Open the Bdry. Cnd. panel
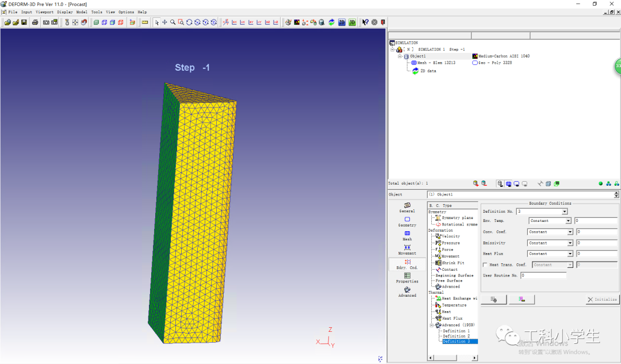The width and height of the screenshot is (621, 364). pyautogui.click(x=407, y=264)
